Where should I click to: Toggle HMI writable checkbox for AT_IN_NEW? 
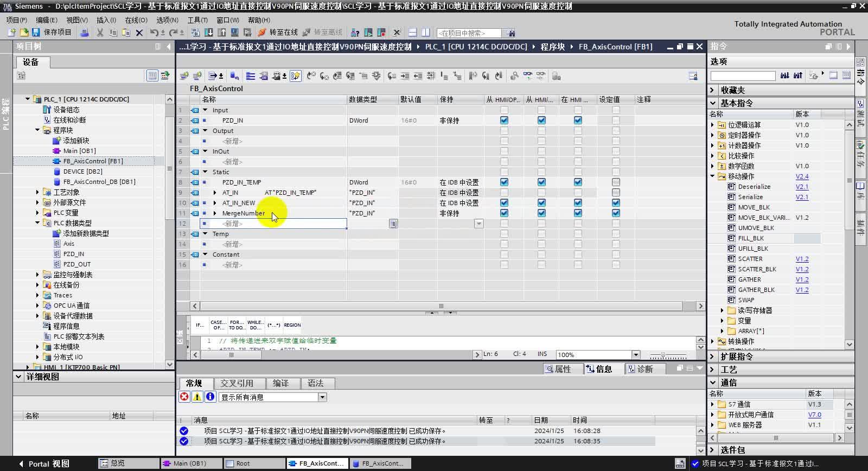click(541, 203)
